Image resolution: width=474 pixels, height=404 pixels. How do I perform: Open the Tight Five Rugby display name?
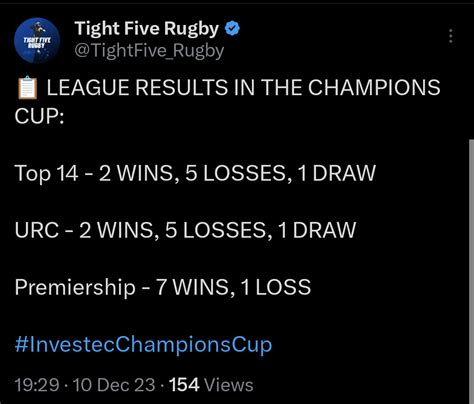click(147, 29)
